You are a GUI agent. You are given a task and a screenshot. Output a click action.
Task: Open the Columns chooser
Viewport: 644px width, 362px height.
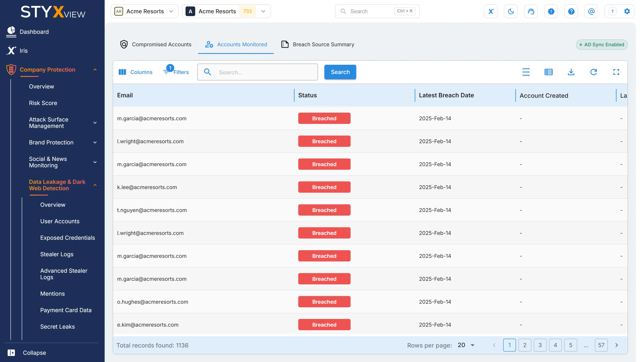click(135, 72)
